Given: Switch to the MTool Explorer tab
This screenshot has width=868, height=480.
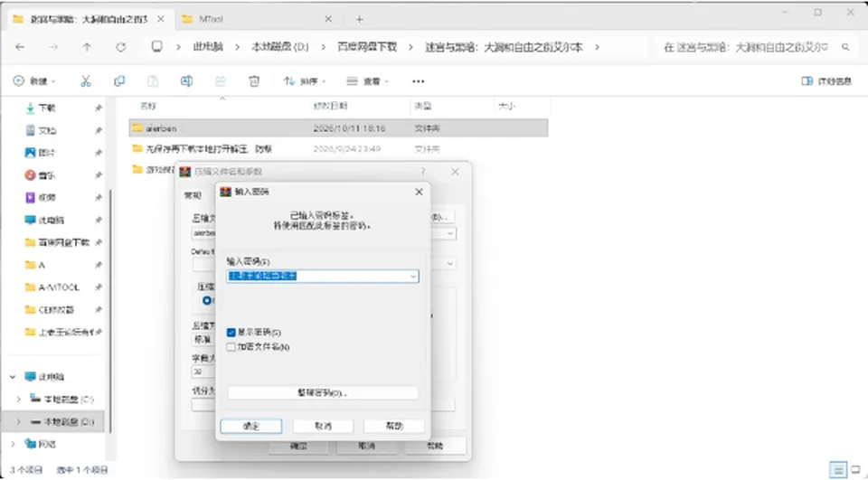Looking at the screenshot, I should click(258, 19).
